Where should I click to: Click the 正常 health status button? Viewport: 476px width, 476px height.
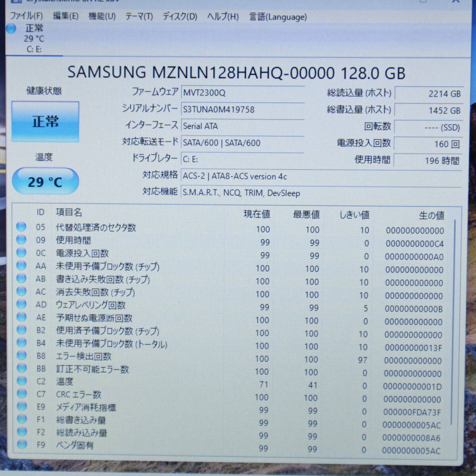coord(45,121)
